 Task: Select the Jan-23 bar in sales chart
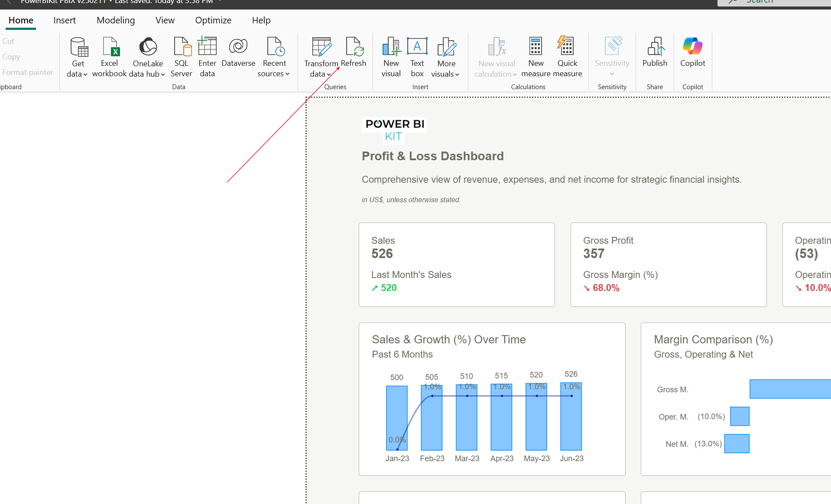[x=397, y=418]
